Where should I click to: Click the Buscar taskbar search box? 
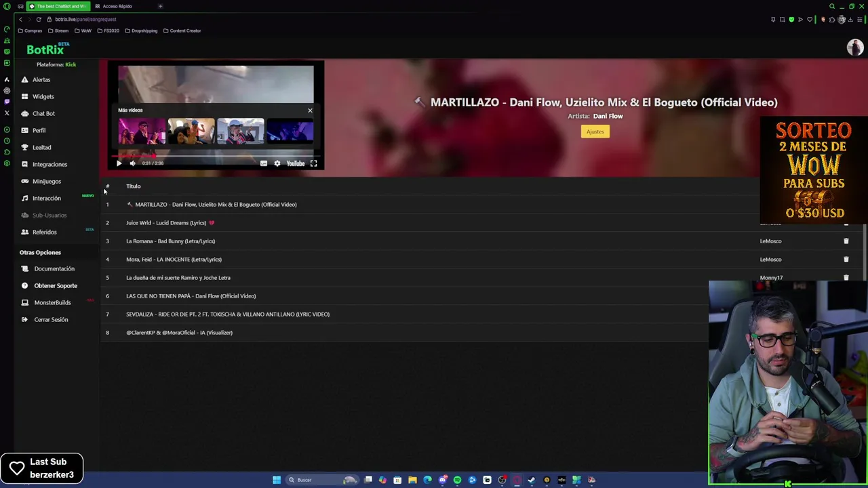pyautogui.click(x=321, y=480)
